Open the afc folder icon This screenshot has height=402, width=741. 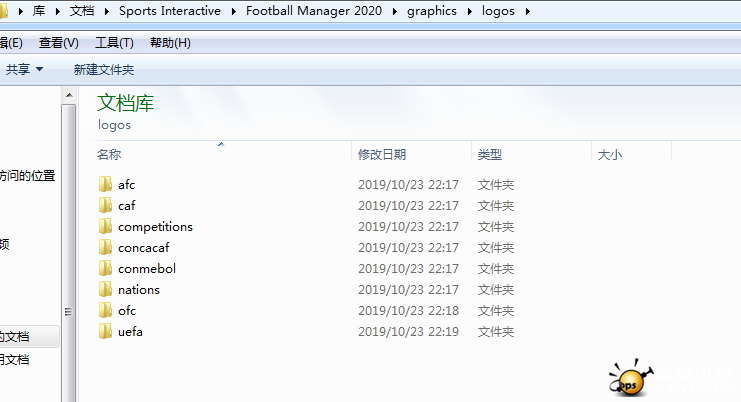[105, 184]
